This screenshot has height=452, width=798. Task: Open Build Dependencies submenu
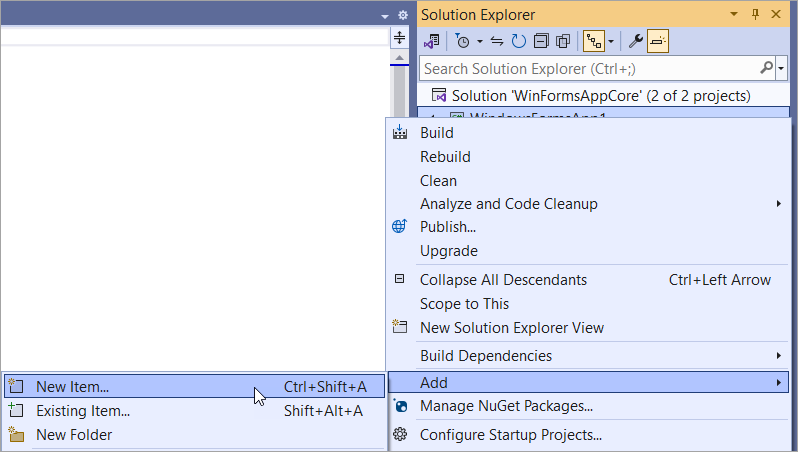588,356
